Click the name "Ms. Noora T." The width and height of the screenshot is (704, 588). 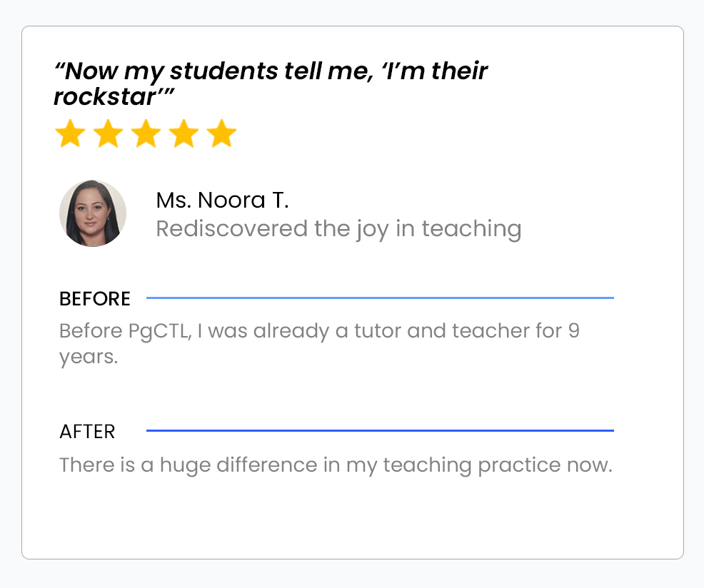[222, 201]
